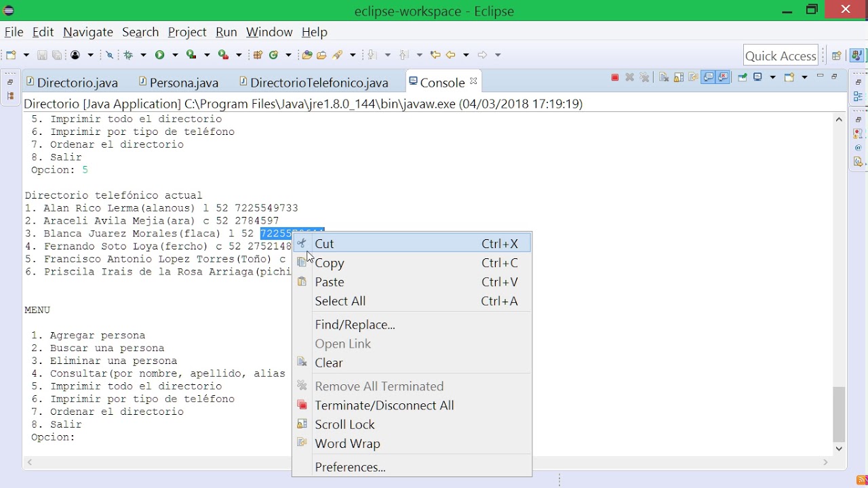Open the Declaration view icon in right sidebar
Screen dimensions: 868x488
[x=859, y=162]
